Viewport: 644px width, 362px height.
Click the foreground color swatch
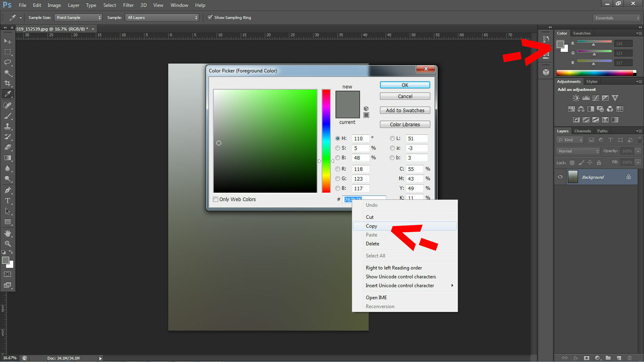click(x=6, y=261)
